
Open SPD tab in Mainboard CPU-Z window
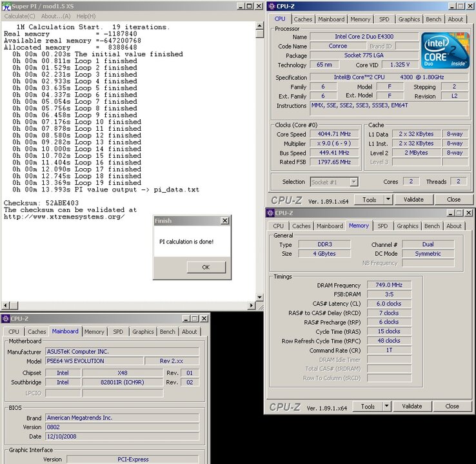pyautogui.click(x=118, y=332)
